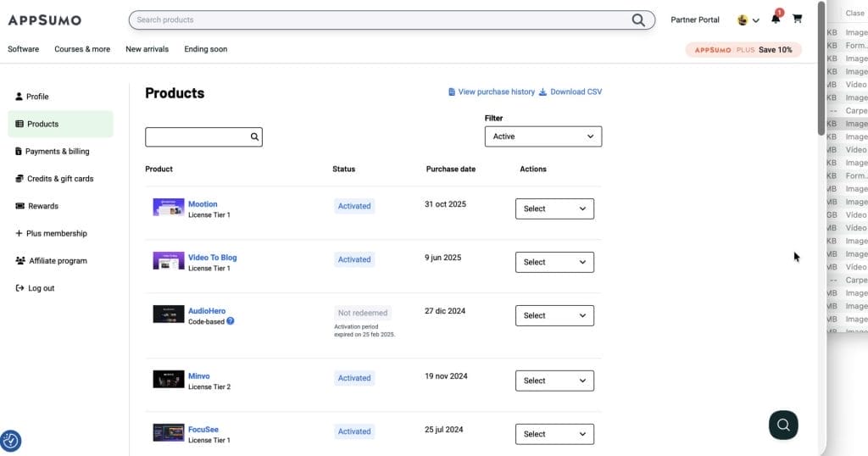
Task: Open the Active filter dropdown
Action: (x=542, y=136)
